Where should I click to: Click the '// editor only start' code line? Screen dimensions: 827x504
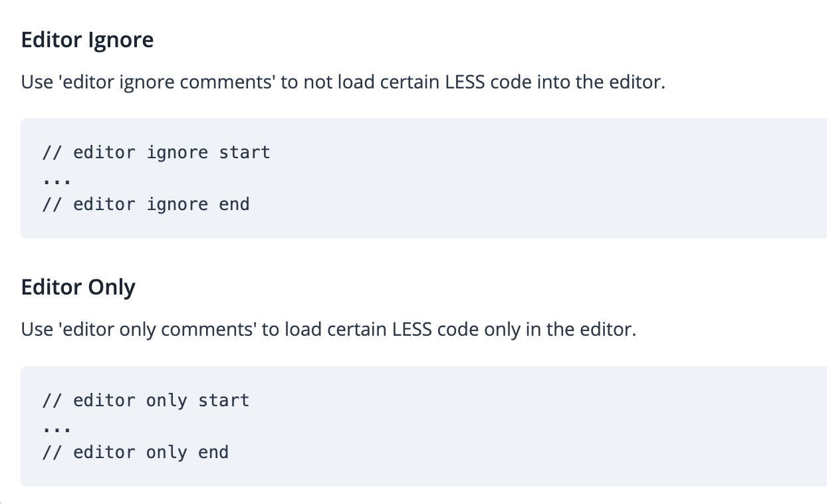pos(145,400)
